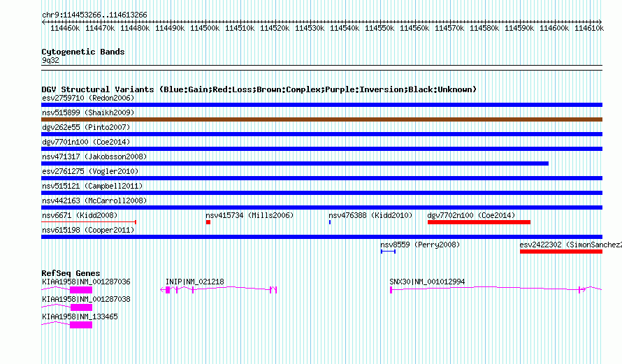This screenshot has height=364, width=622.
Task: Click the dgv262e55 (Pinto2007) variant bar
Action: pyautogui.click(x=321, y=134)
